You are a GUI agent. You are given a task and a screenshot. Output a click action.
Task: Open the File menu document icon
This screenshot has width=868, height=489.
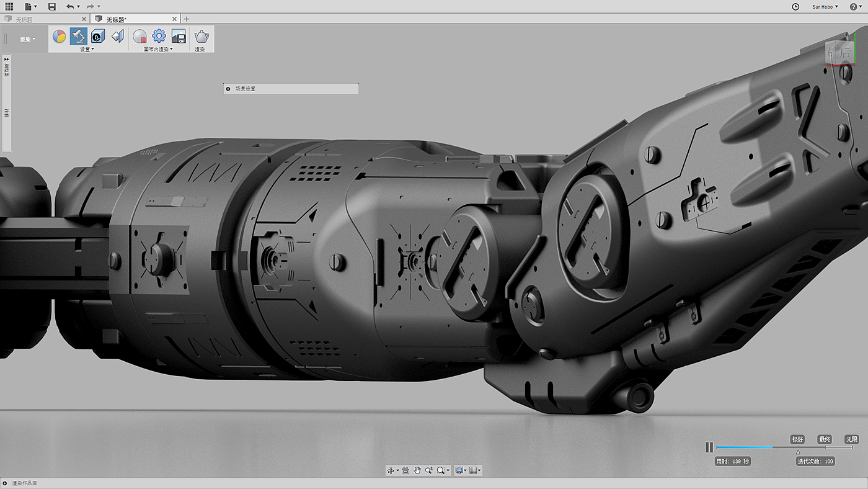click(x=29, y=6)
